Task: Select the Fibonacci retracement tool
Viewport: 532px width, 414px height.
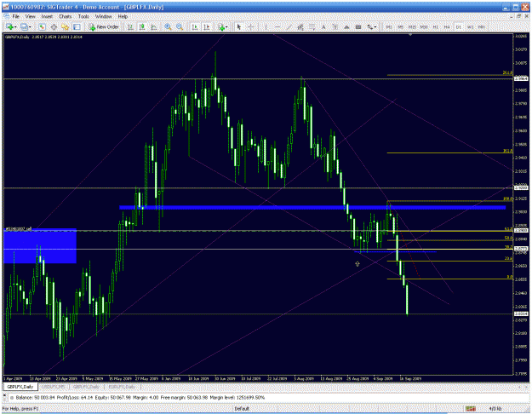Action: [312, 26]
